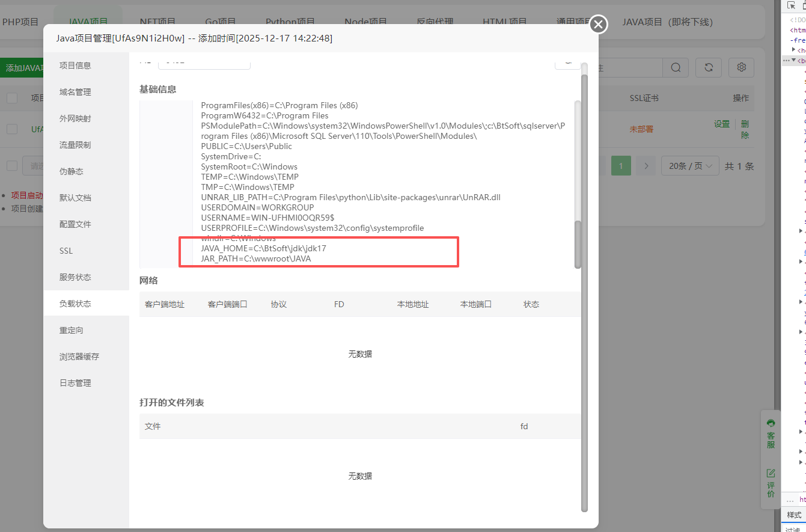Check the UfA project row checkbox
The height and width of the screenshot is (532, 806).
pos(12,129)
